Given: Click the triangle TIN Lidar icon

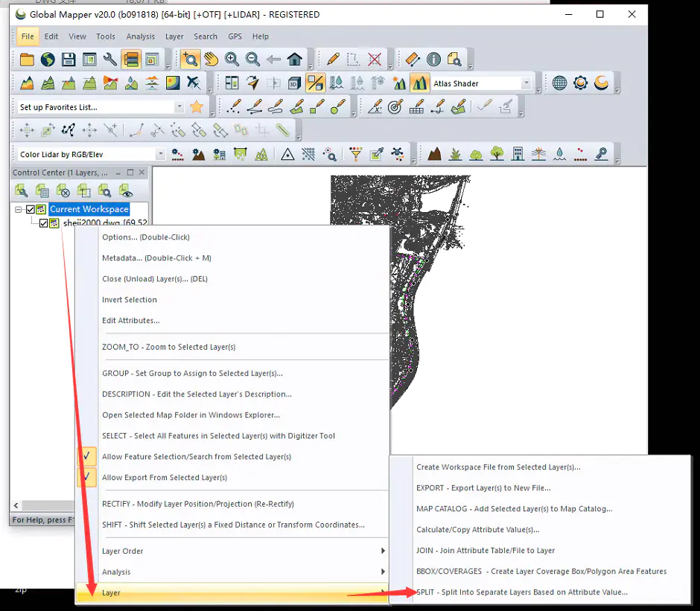Looking at the screenshot, I should (287, 154).
